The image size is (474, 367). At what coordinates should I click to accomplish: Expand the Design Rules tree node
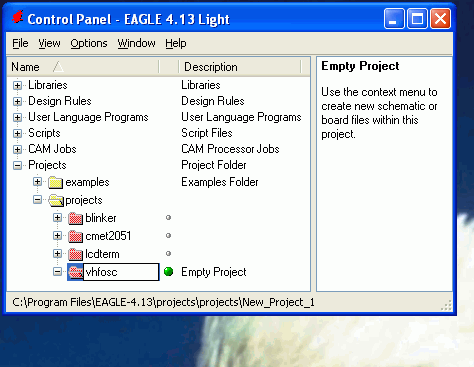point(17,101)
